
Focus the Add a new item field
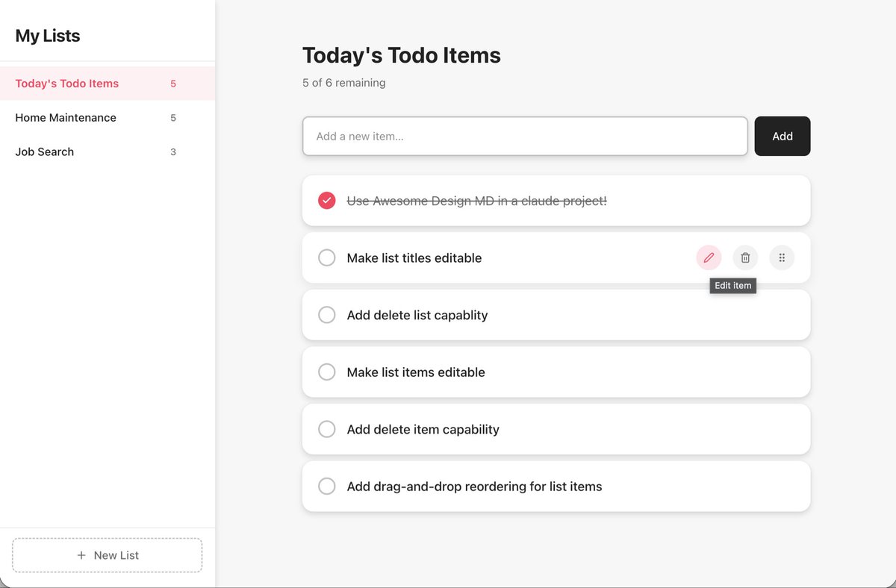click(x=525, y=136)
